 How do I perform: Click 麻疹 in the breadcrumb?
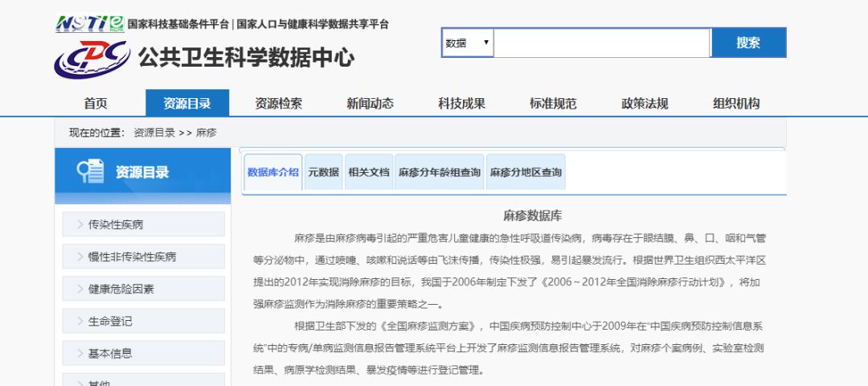click(x=207, y=133)
